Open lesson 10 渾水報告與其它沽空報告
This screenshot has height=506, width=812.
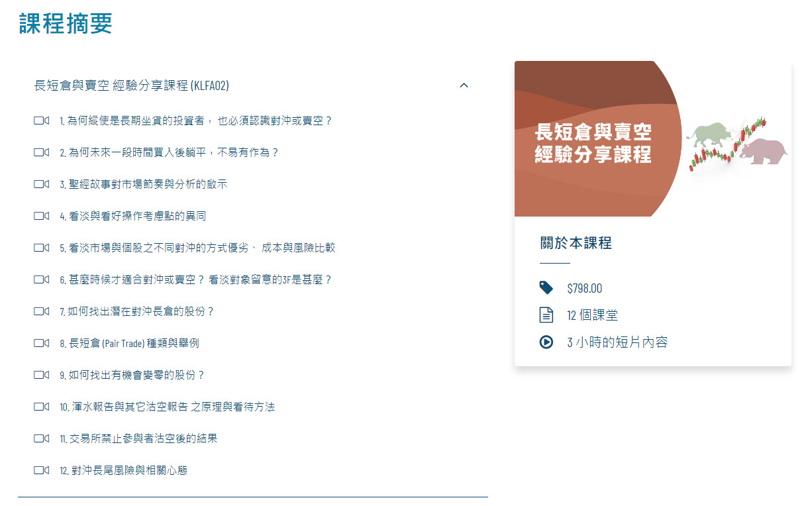coord(167,407)
